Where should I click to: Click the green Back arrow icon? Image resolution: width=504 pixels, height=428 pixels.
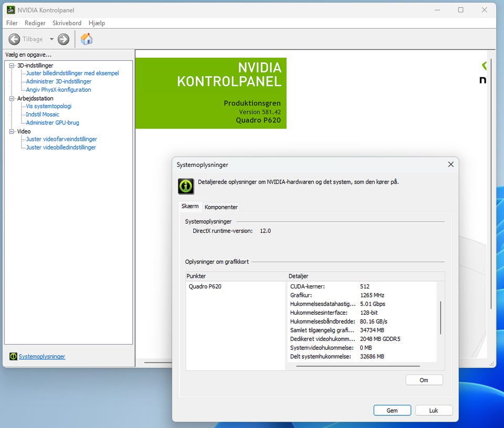click(14, 39)
